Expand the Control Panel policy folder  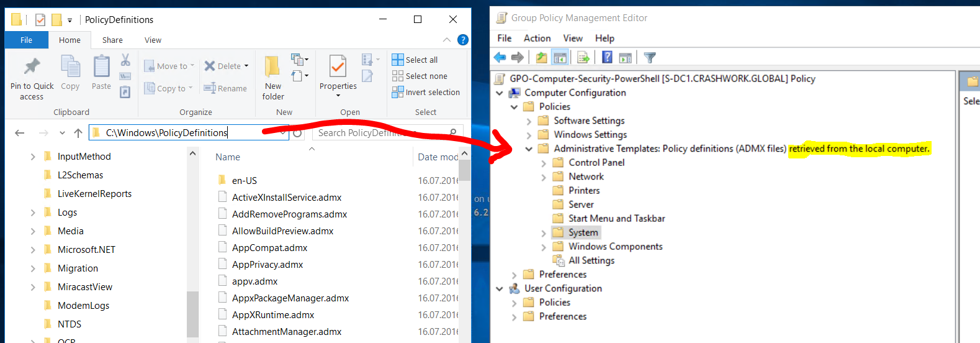544,163
